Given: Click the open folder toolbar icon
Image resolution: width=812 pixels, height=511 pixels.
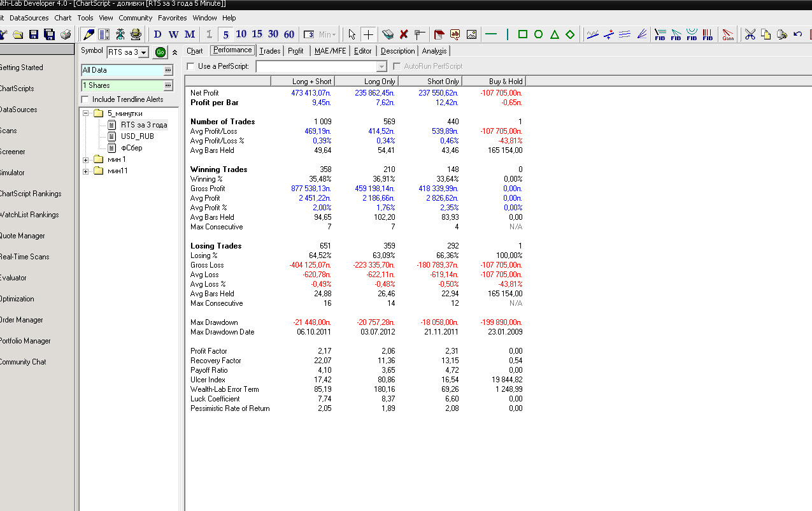Looking at the screenshot, I should click(18, 34).
